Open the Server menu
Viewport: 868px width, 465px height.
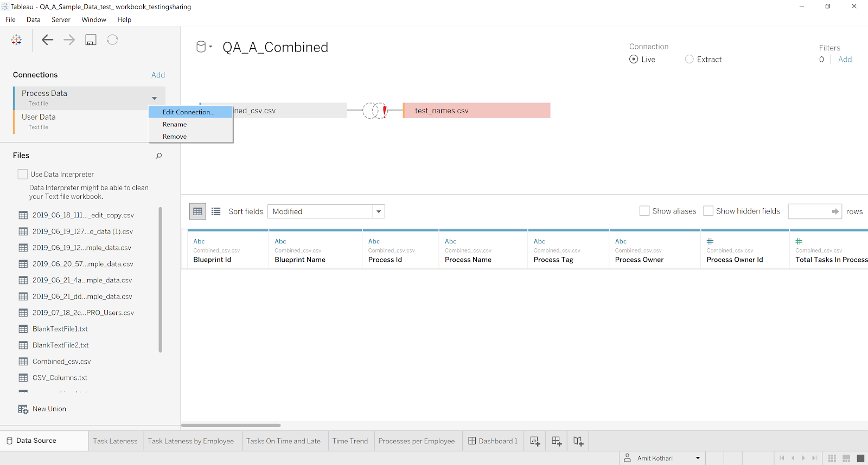pyautogui.click(x=61, y=20)
